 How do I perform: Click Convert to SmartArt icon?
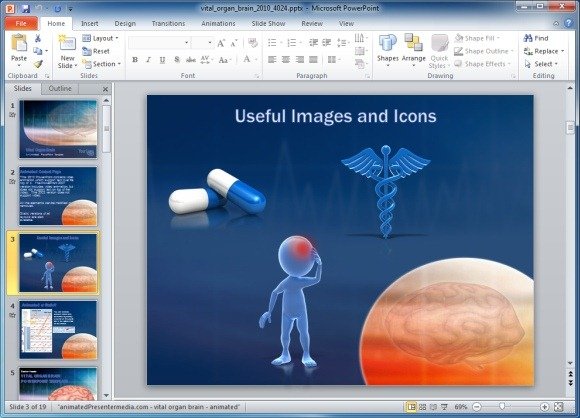pos(361,64)
